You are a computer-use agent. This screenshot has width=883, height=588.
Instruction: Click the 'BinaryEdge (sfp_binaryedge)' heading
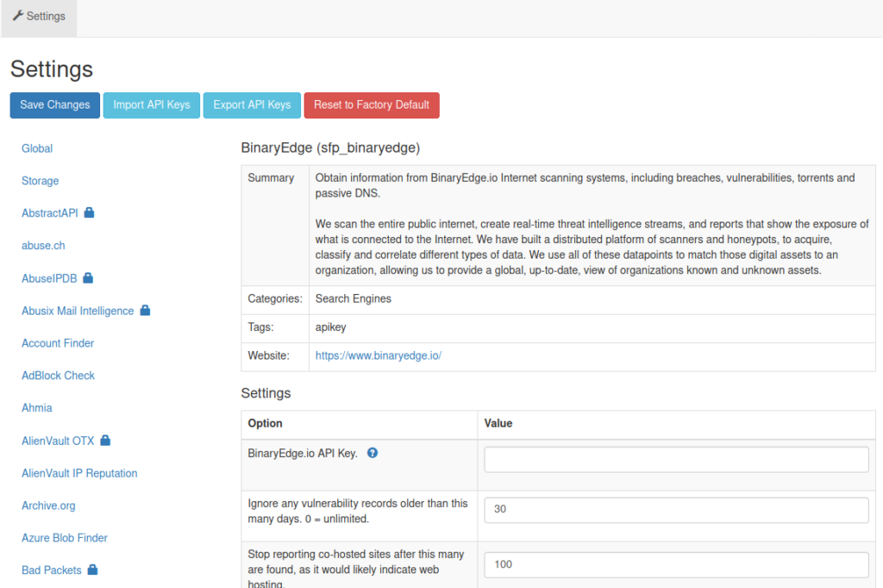[x=330, y=147]
